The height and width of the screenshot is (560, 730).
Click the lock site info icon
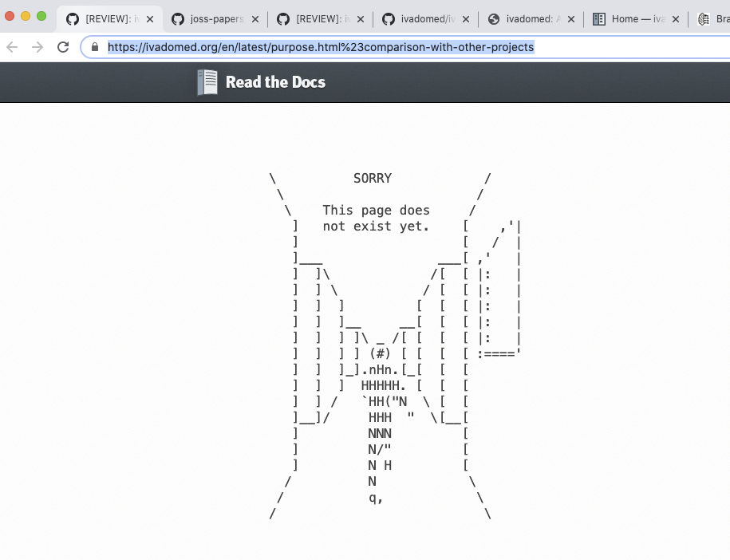(x=95, y=47)
